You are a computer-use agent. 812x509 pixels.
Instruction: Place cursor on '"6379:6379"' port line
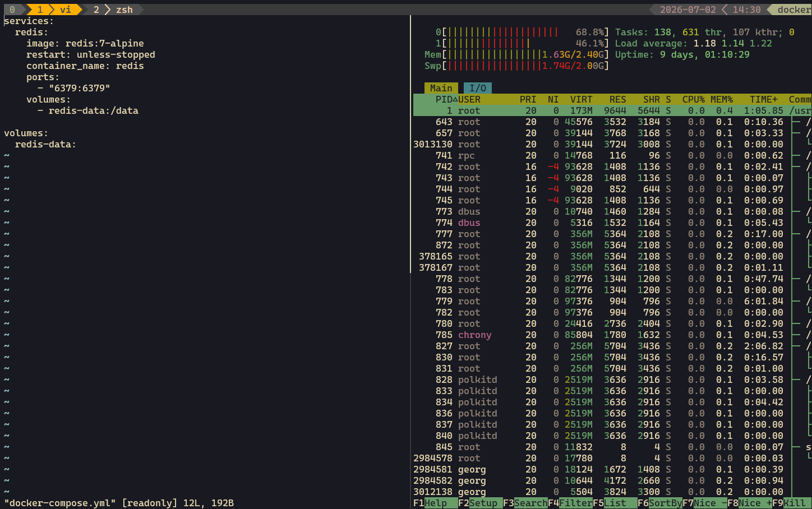tap(74, 88)
